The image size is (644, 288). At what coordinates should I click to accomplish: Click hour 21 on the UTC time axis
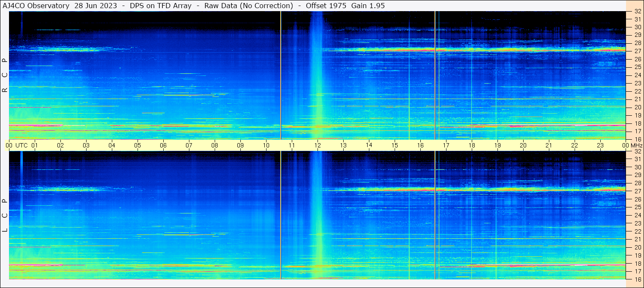click(x=549, y=145)
